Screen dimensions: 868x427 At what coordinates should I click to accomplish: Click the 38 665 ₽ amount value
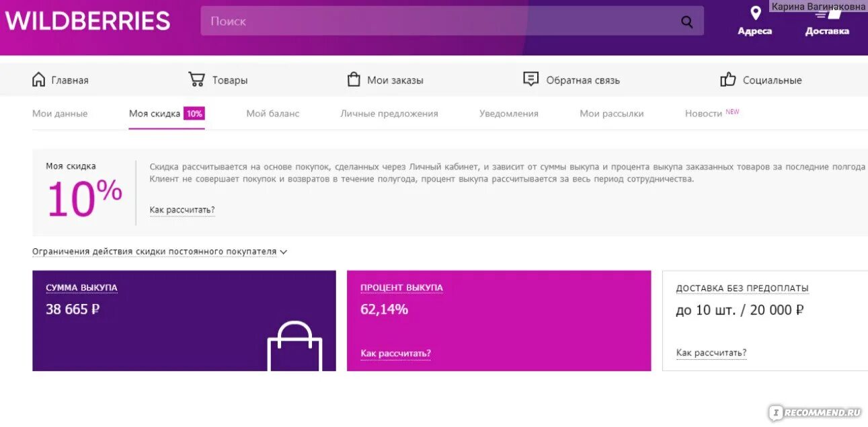click(x=73, y=309)
